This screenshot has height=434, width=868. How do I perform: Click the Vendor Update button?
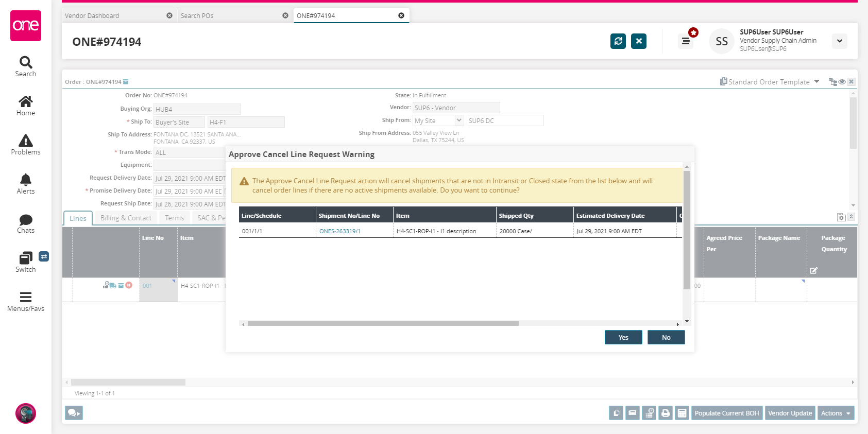(790, 413)
